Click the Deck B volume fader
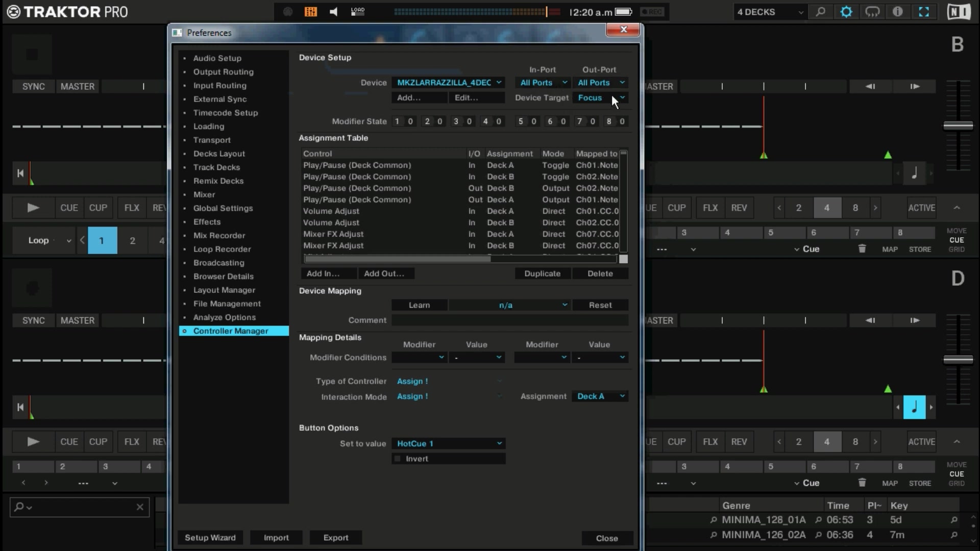Image resolution: width=980 pixels, height=551 pixels. coord(958,126)
